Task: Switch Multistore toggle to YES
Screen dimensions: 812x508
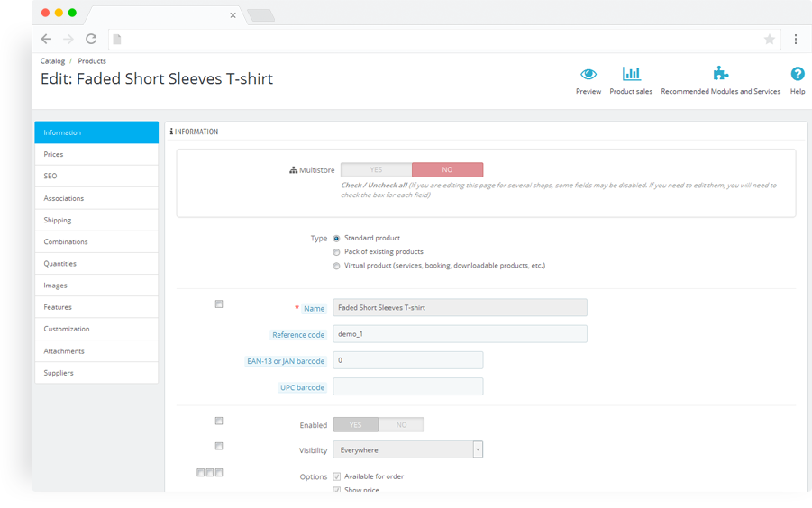Action: click(376, 169)
